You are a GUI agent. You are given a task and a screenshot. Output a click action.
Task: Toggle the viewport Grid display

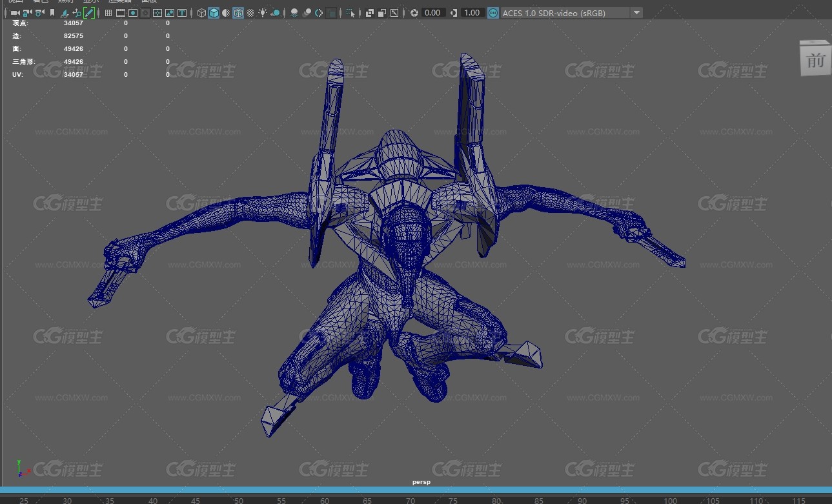point(108,13)
